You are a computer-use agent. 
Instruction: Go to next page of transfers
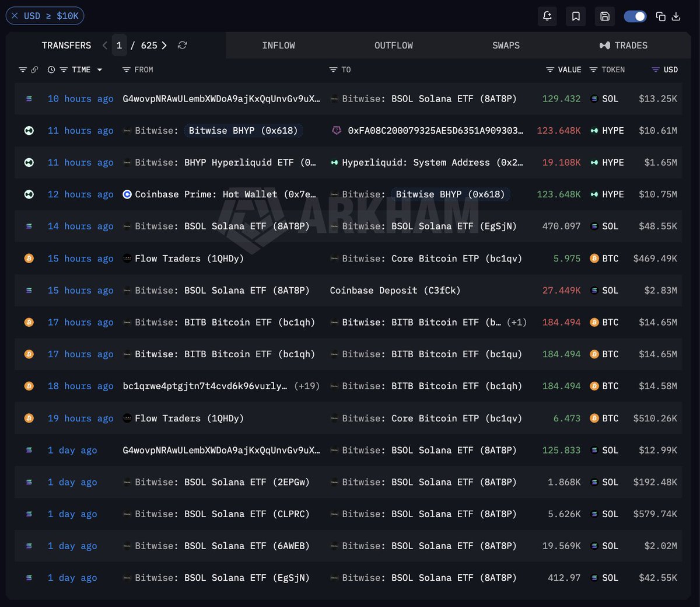[x=164, y=45]
